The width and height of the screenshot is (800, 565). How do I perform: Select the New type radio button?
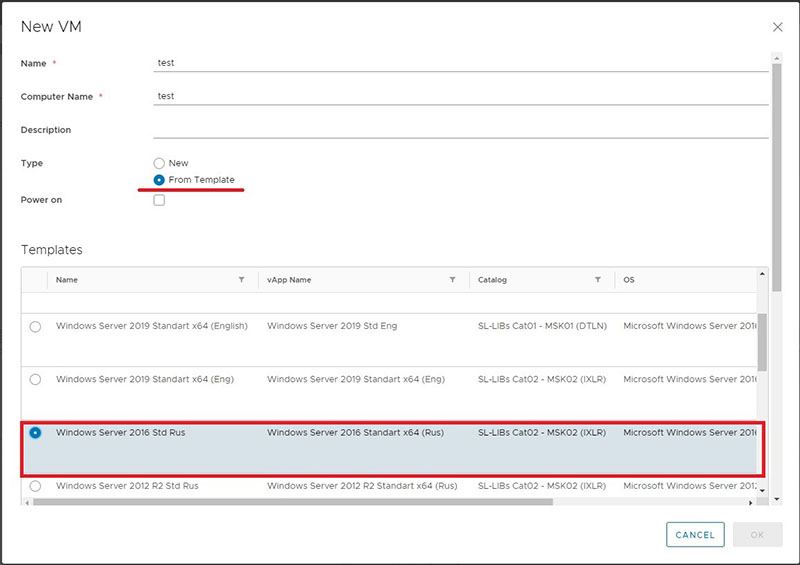(x=159, y=163)
